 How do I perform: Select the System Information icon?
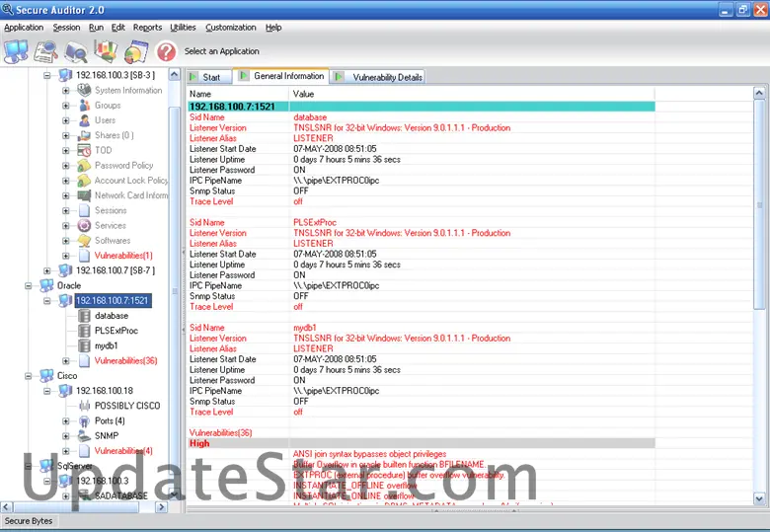pyautogui.click(x=85, y=90)
